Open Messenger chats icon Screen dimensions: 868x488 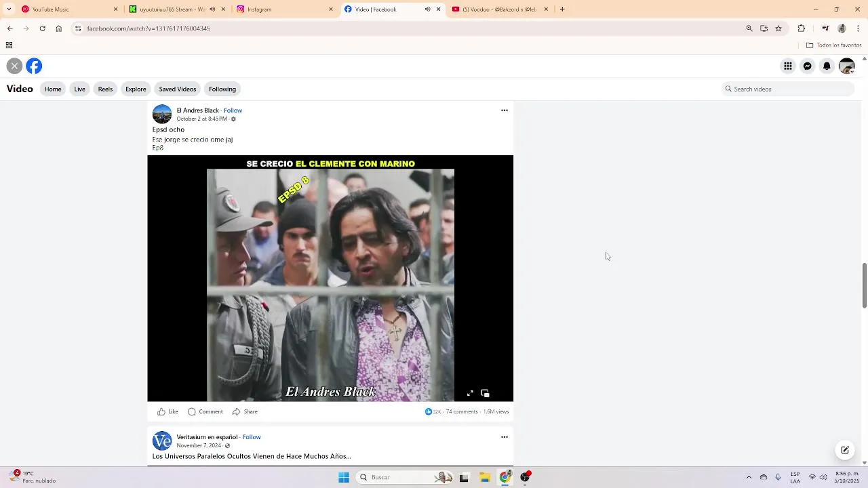click(808, 66)
